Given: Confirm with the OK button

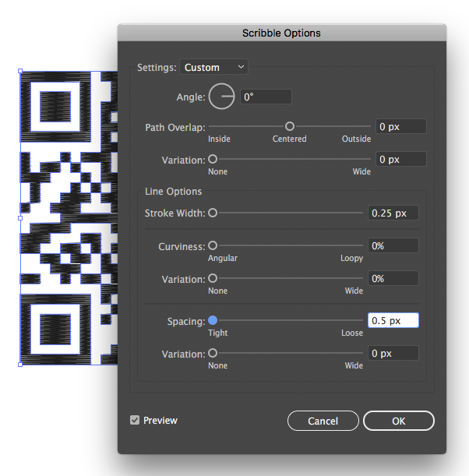Looking at the screenshot, I should [399, 421].
